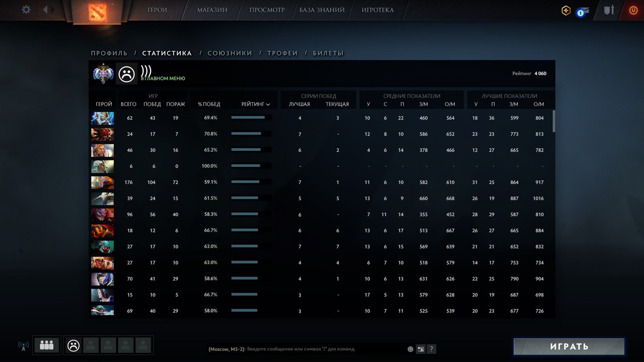Click the table's vertical scrollbar
Screen dimensions: 644x362
tap(554, 121)
